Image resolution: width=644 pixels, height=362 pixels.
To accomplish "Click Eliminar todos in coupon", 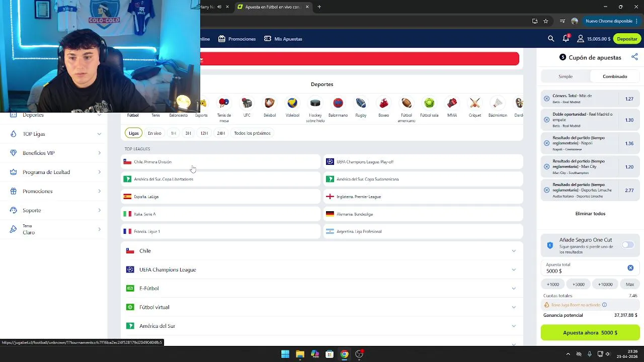I will [590, 214].
